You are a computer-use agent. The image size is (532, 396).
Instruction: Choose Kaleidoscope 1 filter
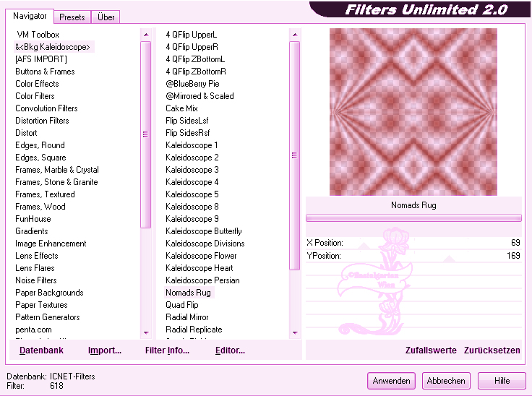point(192,145)
